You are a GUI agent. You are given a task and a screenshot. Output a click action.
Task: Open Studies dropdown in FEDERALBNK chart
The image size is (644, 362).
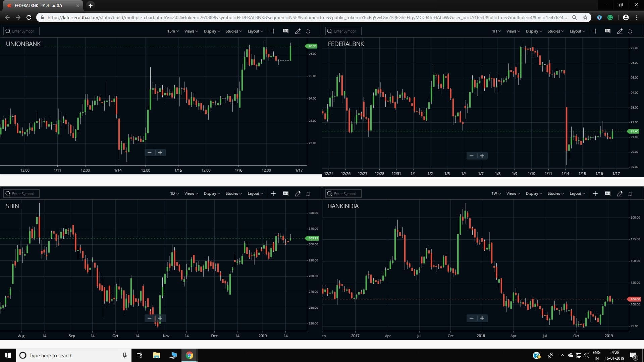pyautogui.click(x=556, y=31)
